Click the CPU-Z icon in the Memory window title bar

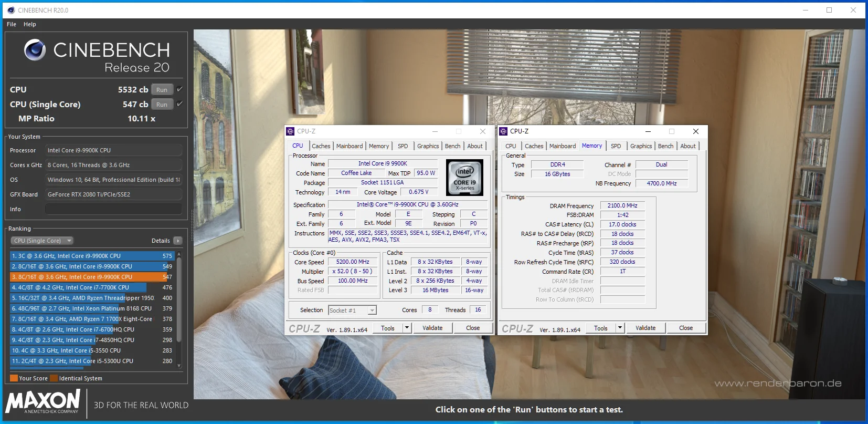point(504,131)
